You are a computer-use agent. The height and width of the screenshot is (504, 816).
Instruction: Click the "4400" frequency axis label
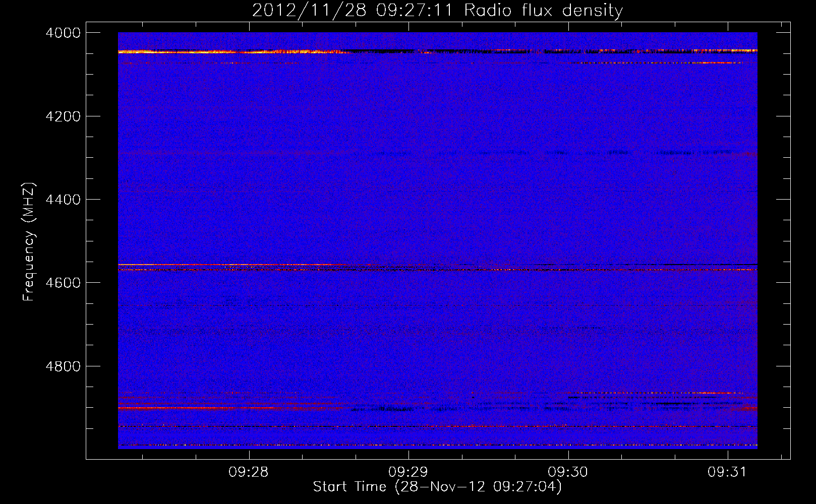point(63,200)
